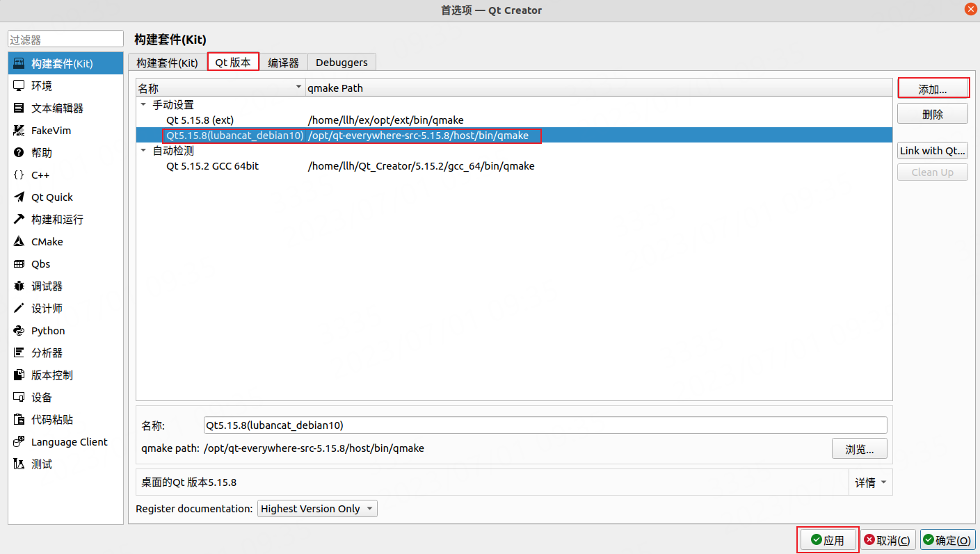Image resolution: width=980 pixels, height=554 pixels.
Task: Click the 名称 name text field
Action: point(545,425)
